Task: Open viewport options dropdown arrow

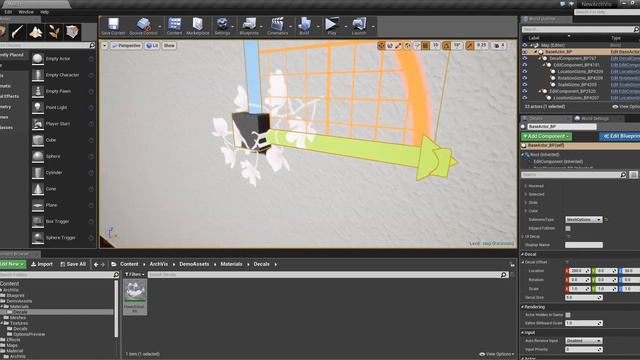Action: [x=105, y=46]
